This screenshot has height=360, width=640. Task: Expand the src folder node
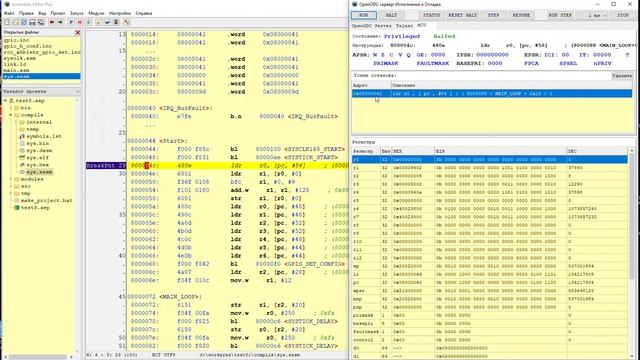pyautogui.click(x=11, y=186)
